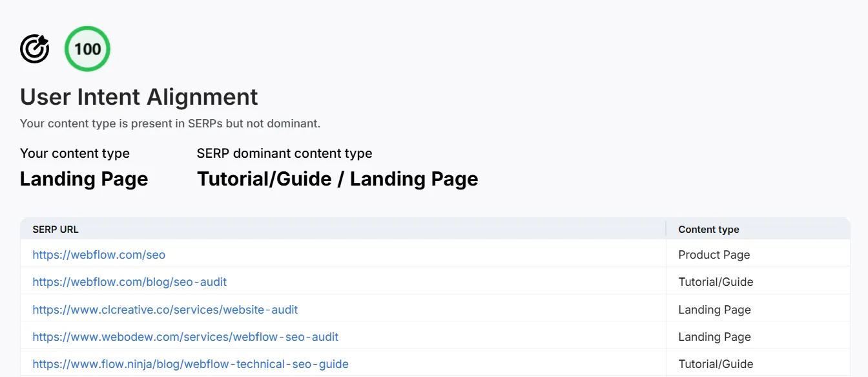The height and width of the screenshot is (377, 868).
Task: Visit the clcreative.co website-audit link
Action: (x=165, y=309)
